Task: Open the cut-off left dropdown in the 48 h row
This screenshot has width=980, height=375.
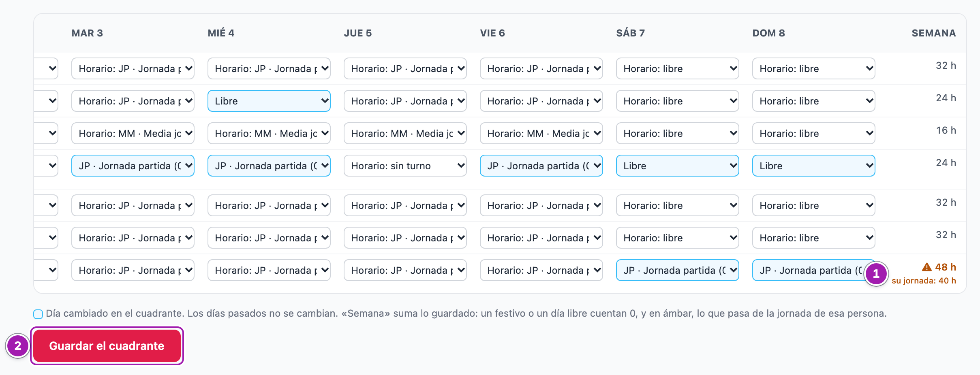Action: click(x=46, y=270)
